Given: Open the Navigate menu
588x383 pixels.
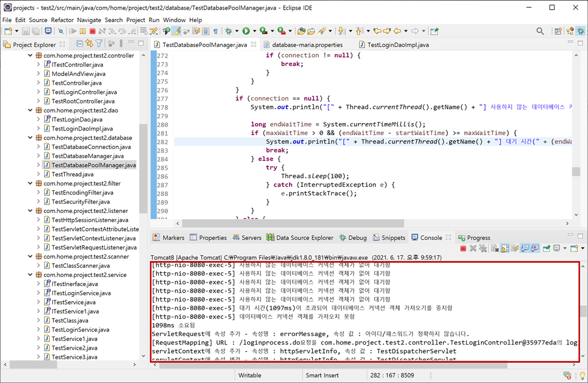Looking at the screenshot, I should pyautogui.click(x=89, y=20).
